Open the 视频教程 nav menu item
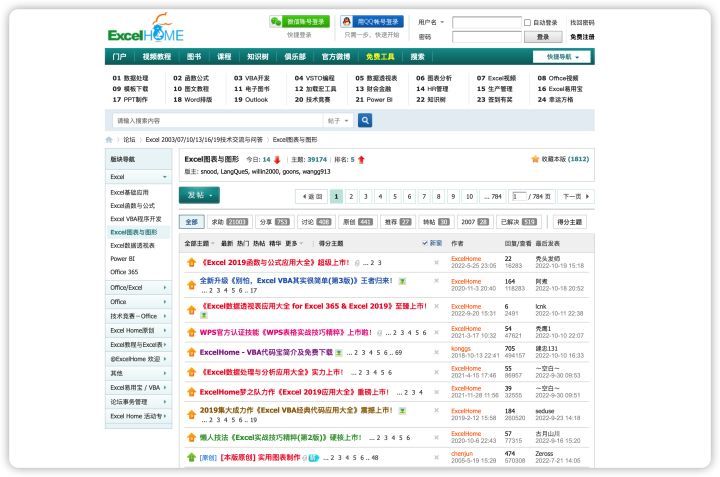Image resolution: width=720 pixels, height=477 pixels. click(x=157, y=56)
